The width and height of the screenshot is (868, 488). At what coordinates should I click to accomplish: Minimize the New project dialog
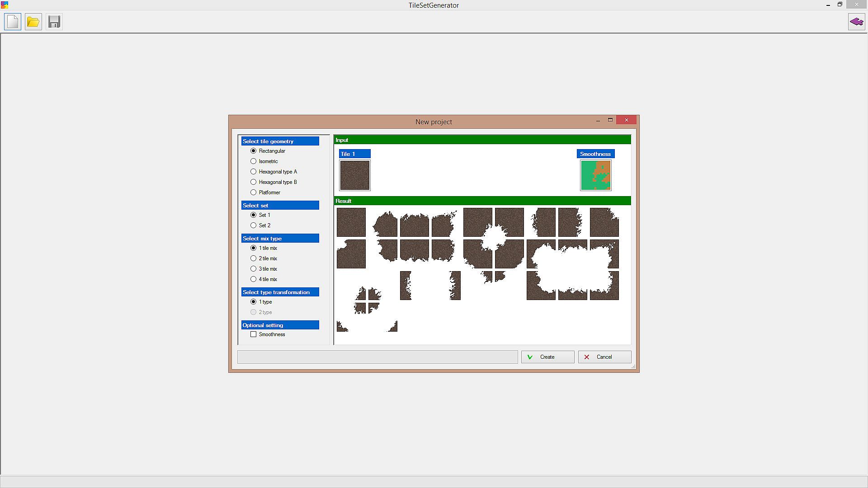pyautogui.click(x=598, y=120)
